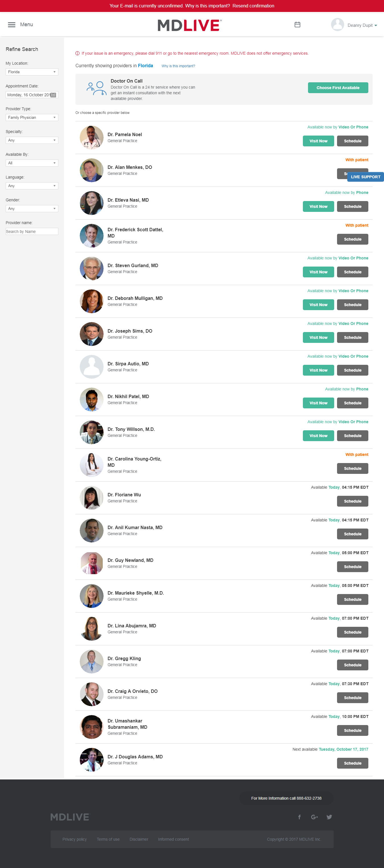Open the hamburger Menu icon
This screenshot has height=868, width=384.
(11, 24)
